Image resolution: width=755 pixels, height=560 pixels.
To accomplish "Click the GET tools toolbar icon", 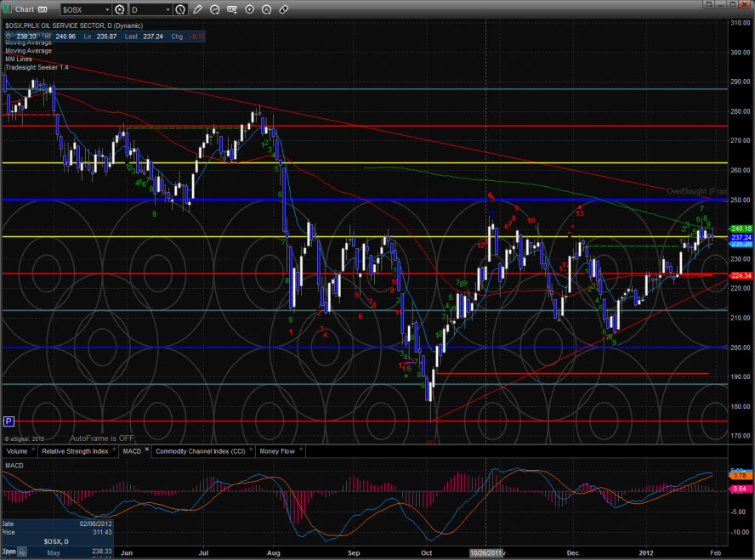I will point(232,9).
